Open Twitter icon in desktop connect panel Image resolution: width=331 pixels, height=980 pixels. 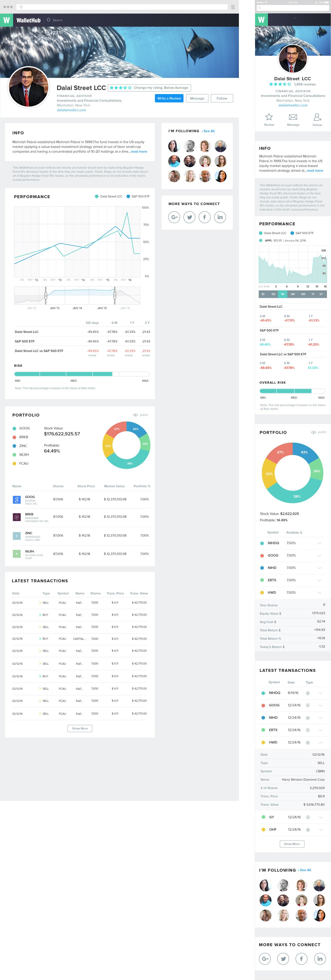[x=189, y=217]
